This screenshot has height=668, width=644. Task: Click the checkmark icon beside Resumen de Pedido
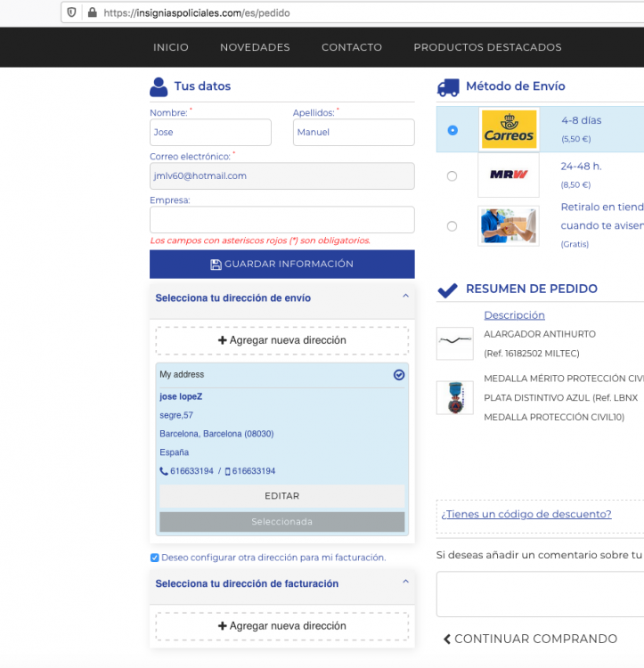(448, 290)
